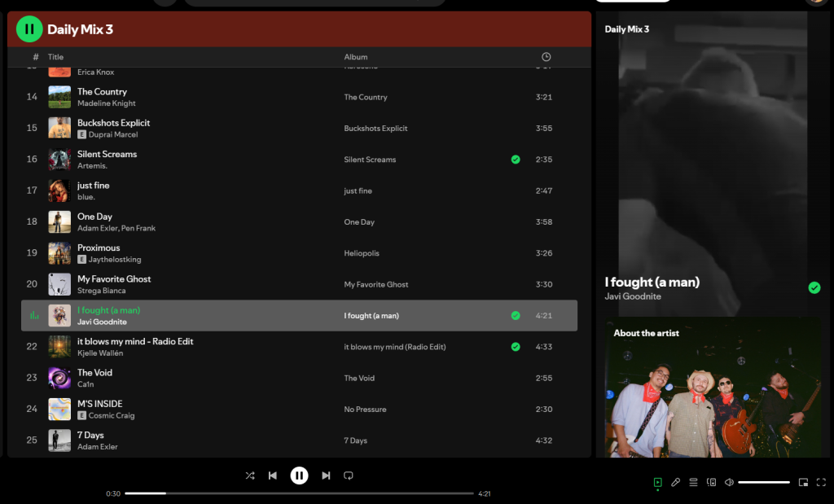
Task: Mute the volume with the speaker icon
Action: point(729,482)
